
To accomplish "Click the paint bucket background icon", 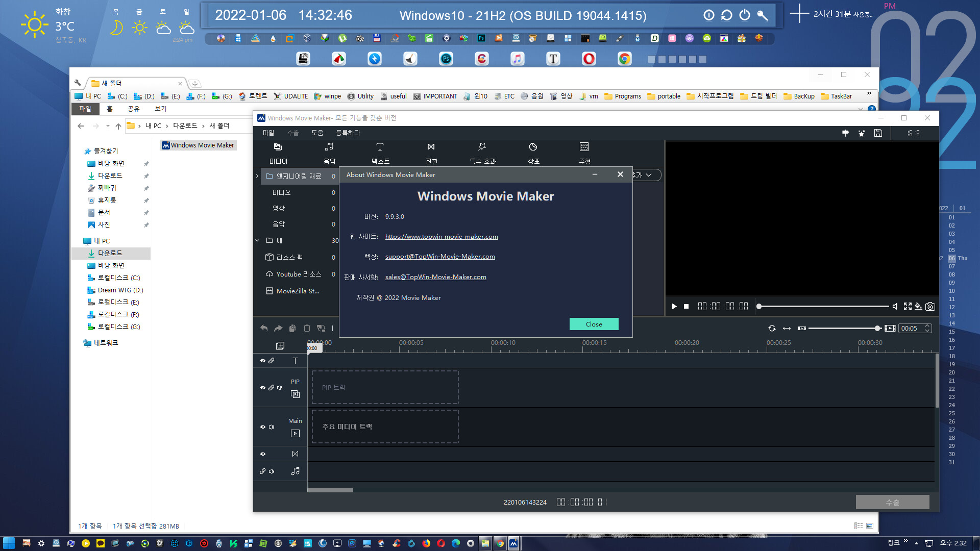I will (918, 307).
